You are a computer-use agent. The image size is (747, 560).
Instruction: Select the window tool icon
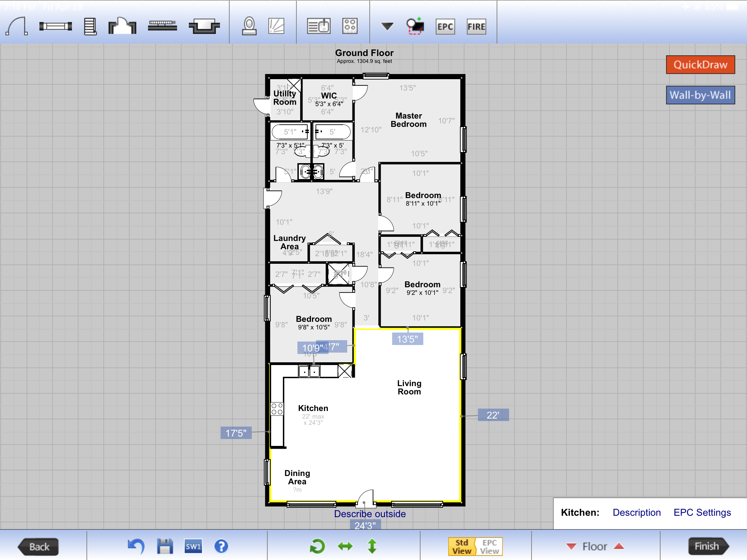coord(55,26)
